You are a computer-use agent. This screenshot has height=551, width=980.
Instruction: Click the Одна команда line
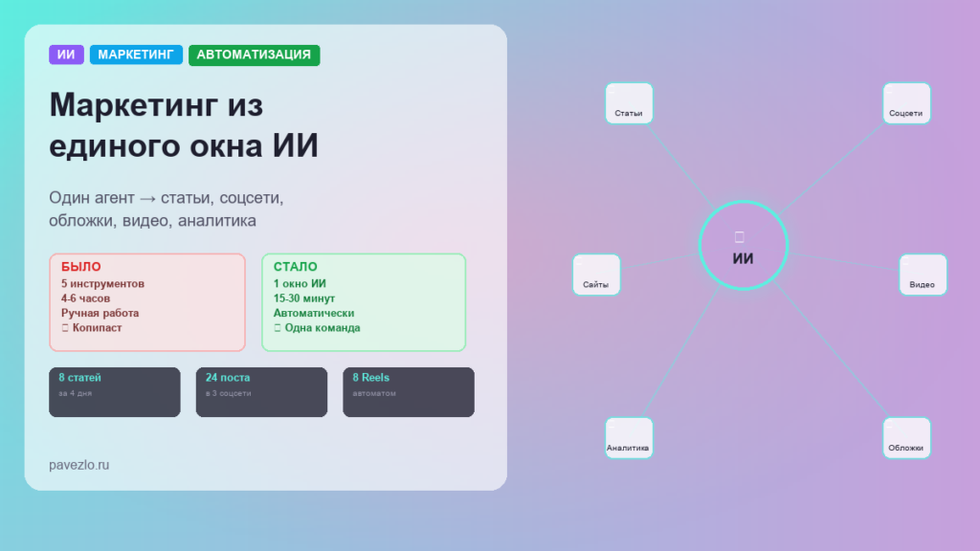point(317,328)
